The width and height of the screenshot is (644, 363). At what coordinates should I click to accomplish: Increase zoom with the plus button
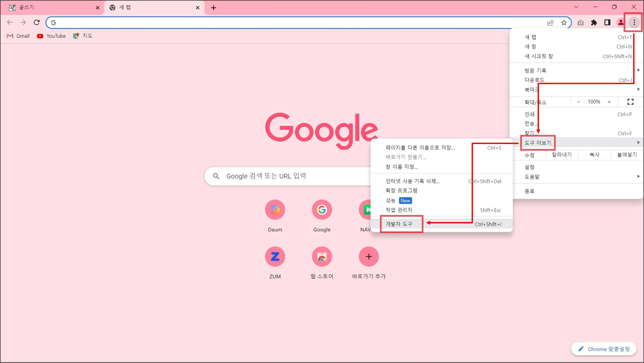(609, 102)
